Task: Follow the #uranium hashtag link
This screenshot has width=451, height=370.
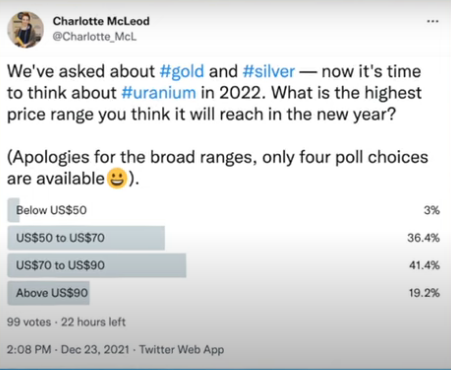Action: (159, 93)
